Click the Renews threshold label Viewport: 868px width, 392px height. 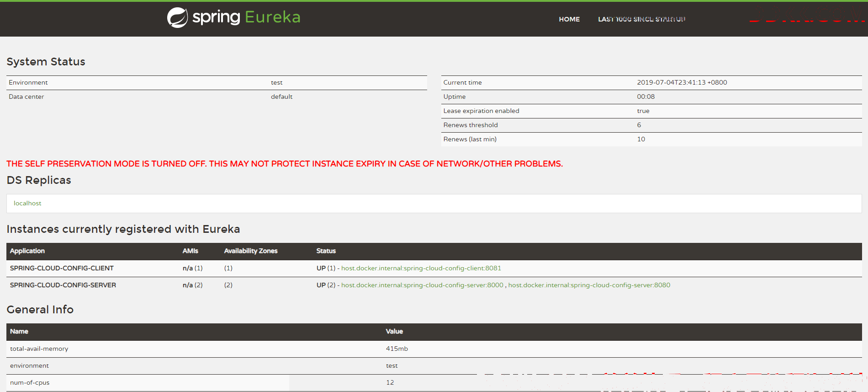pos(471,125)
